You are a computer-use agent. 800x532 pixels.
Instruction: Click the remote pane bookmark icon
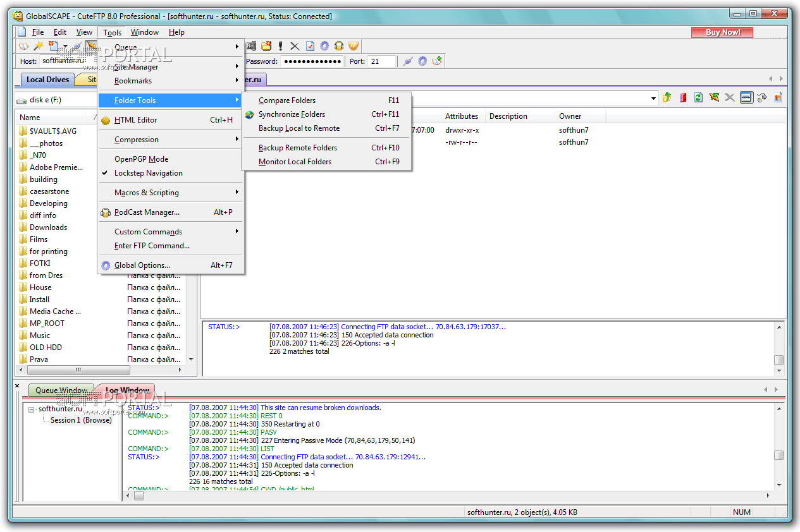[x=682, y=98]
